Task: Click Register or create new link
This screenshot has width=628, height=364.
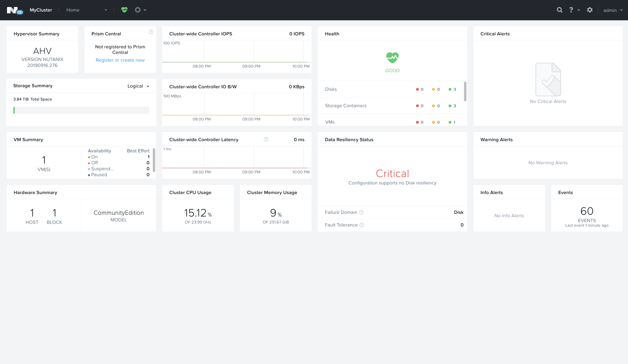Action: click(x=120, y=60)
